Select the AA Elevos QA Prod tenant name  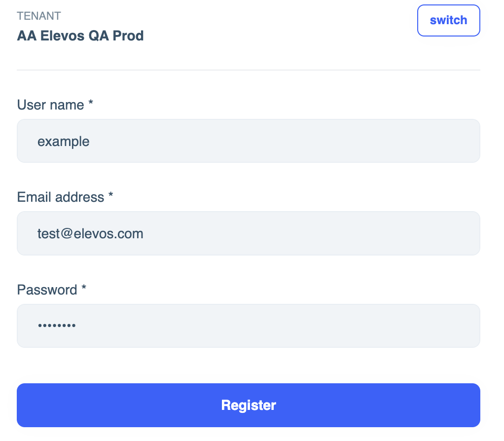click(x=80, y=36)
